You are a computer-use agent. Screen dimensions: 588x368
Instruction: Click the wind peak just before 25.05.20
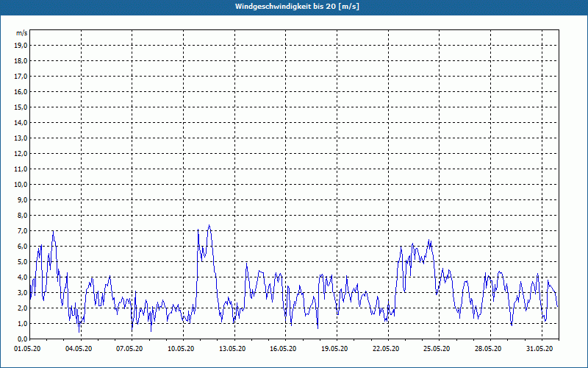tap(429, 240)
